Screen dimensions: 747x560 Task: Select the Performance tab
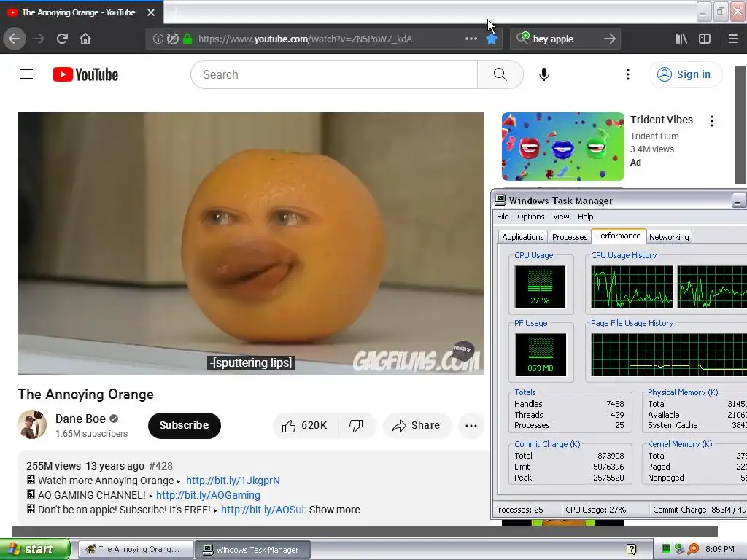pos(619,236)
